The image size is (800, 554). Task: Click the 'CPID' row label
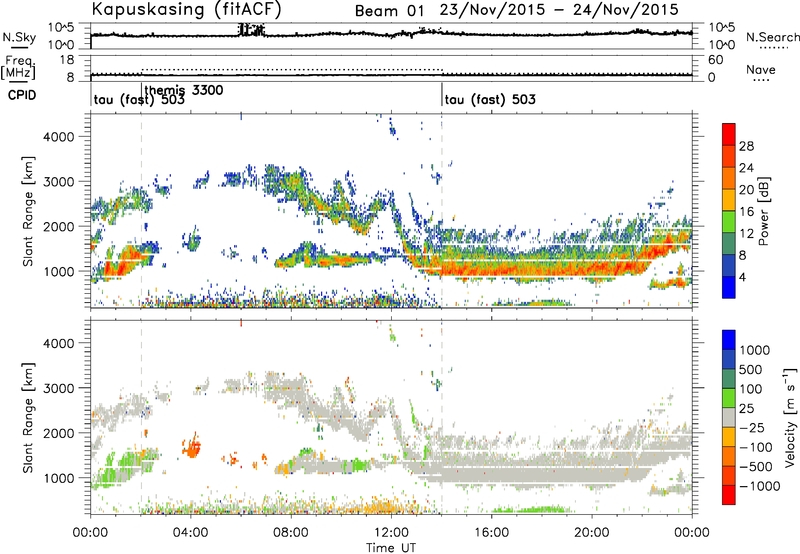coord(22,95)
